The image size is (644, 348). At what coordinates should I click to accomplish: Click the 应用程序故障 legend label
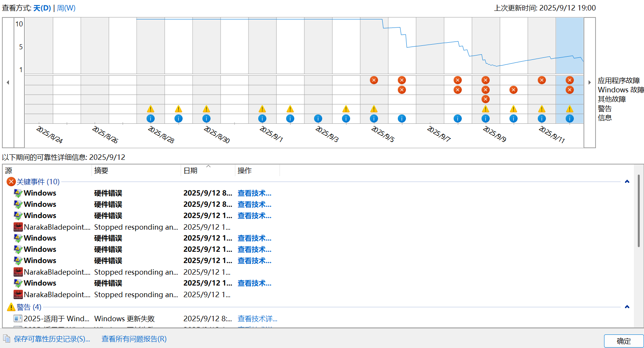[619, 81]
